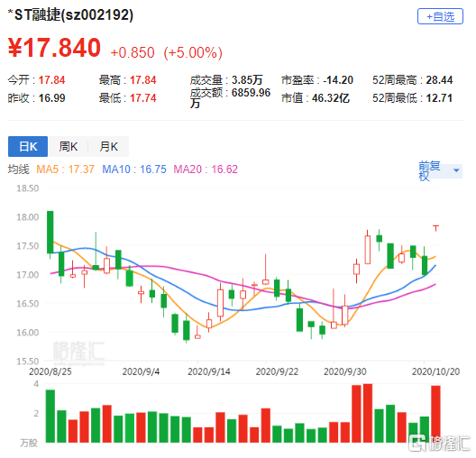Click the (+5.00%) percentage change
This screenshot has height=458, width=476.
[x=193, y=52]
